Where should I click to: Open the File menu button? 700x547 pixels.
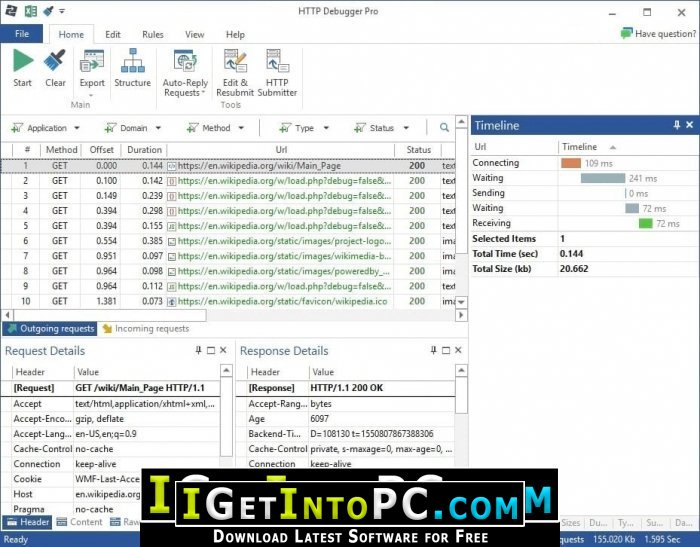[x=22, y=34]
